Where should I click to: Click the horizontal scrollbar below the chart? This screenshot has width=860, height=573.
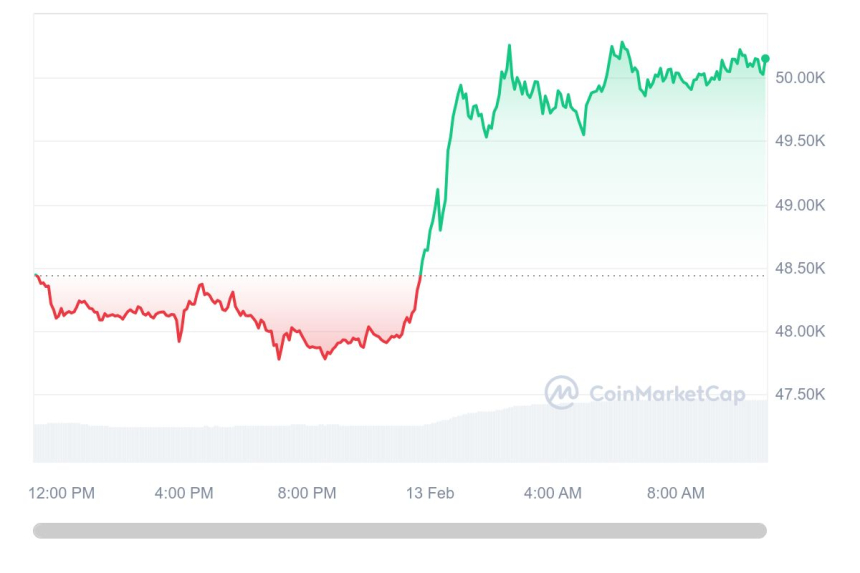[400, 531]
